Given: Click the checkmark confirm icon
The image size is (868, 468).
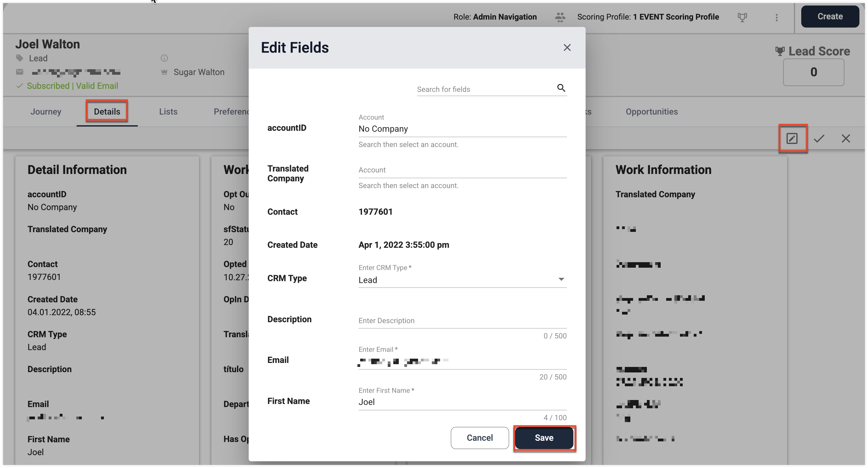Looking at the screenshot, I should pos(819,138).
